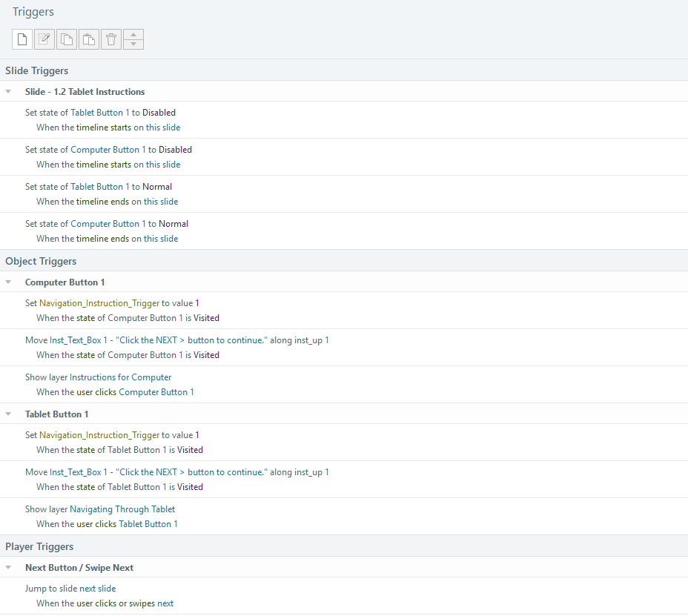The height and width of the screenshot is (616, 688).
Task: Collapse the Next Button / Swipe Next group
Action: 8,567
